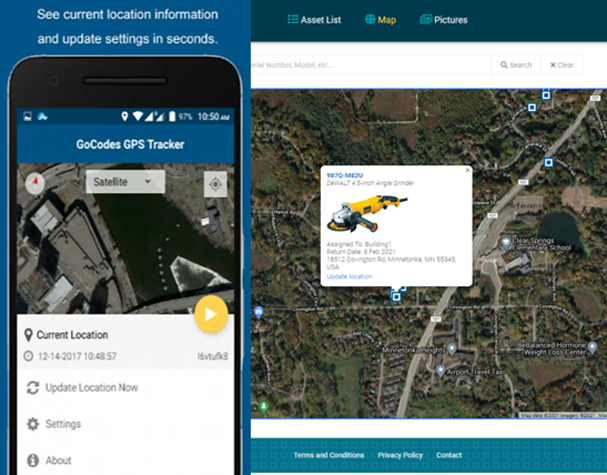Tap the l6vtufk8 device code
The image size is (607, 475).
tap(213, 356)
